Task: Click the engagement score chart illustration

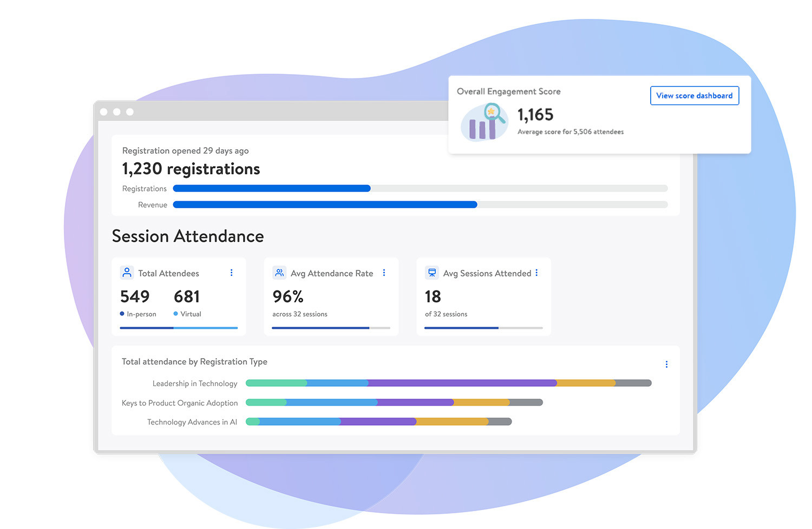Action: (483, 122)
